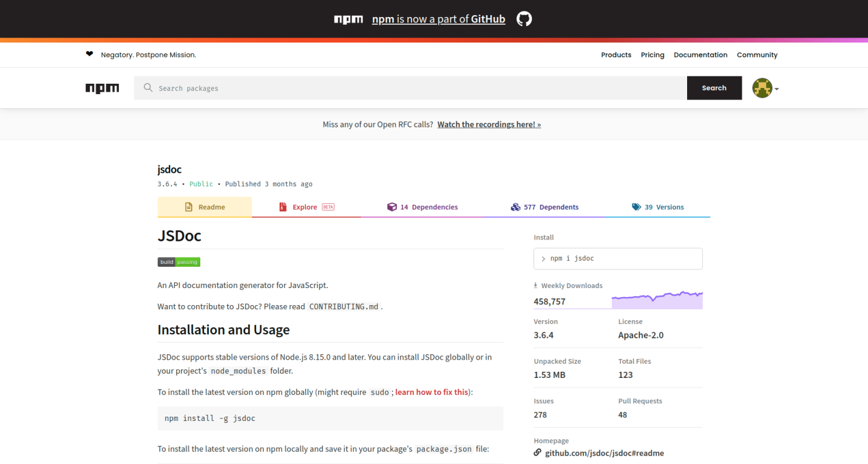Show the 577 Dependents tab
The height and width of the screenshot is (464, 868).
(544, 207)
